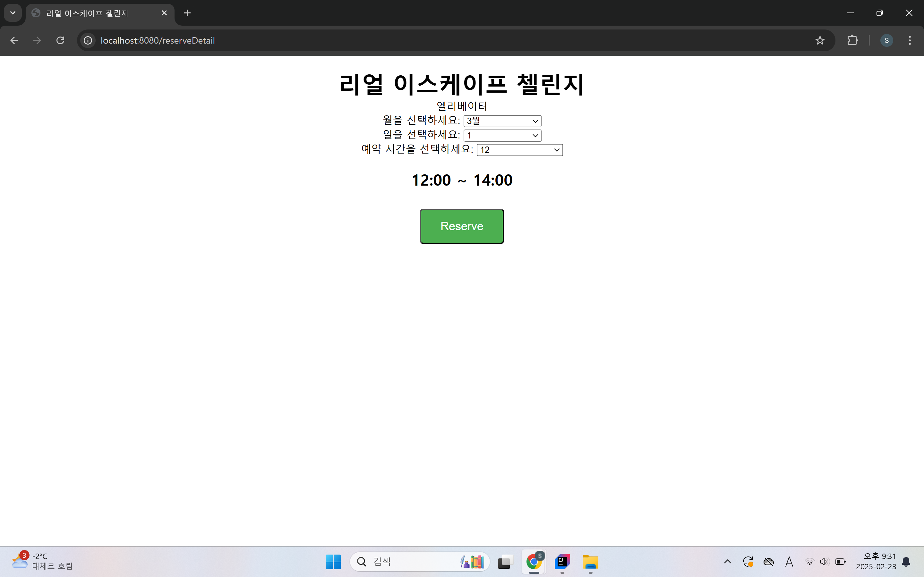Click the Windows Start button
This screenshot has width=924, height=577.
(333, 561)
